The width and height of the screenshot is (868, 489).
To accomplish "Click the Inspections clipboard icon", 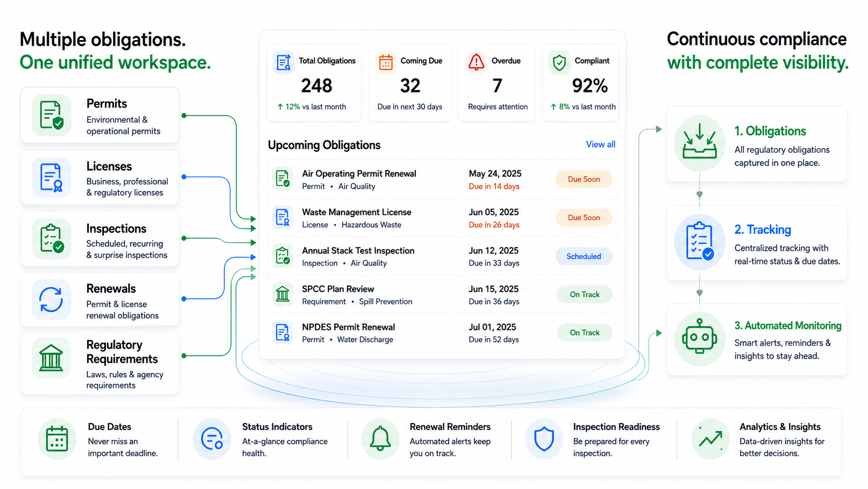I will 51,239.
